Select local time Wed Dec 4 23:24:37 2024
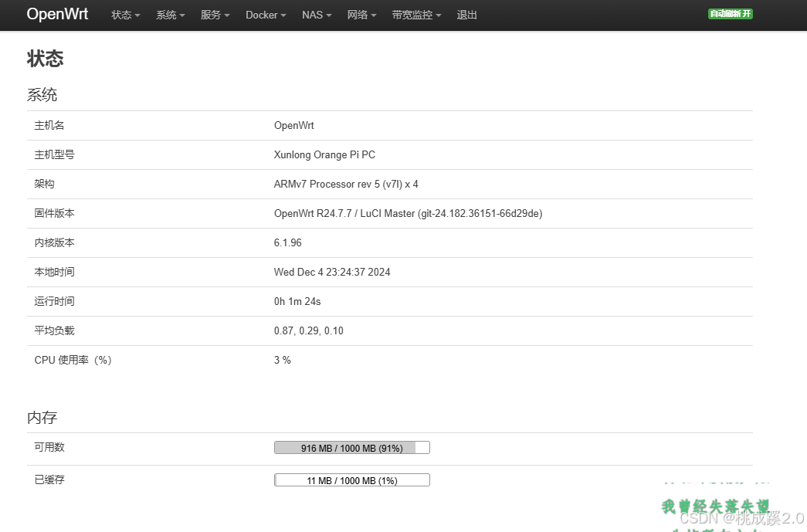 click(332, 272)
